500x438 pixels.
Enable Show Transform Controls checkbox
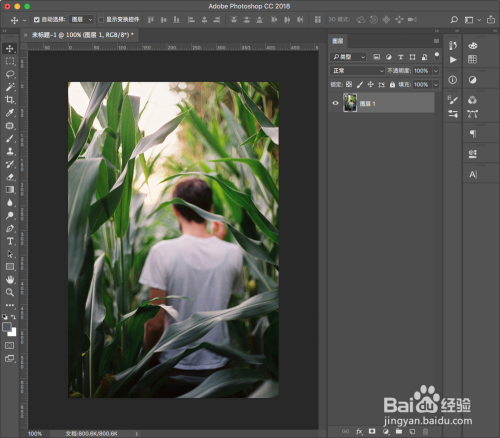pyautogui.click(x=101, y=20)
